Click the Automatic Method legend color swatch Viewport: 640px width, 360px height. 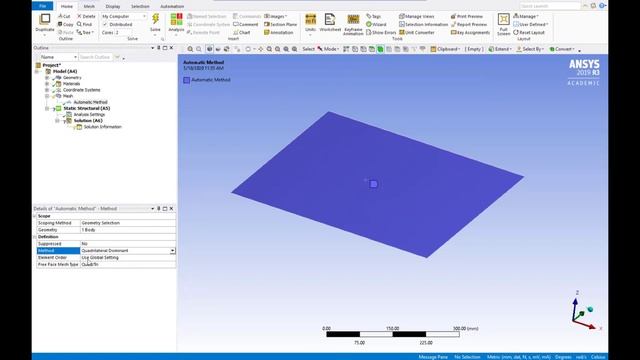coord(187,80)
